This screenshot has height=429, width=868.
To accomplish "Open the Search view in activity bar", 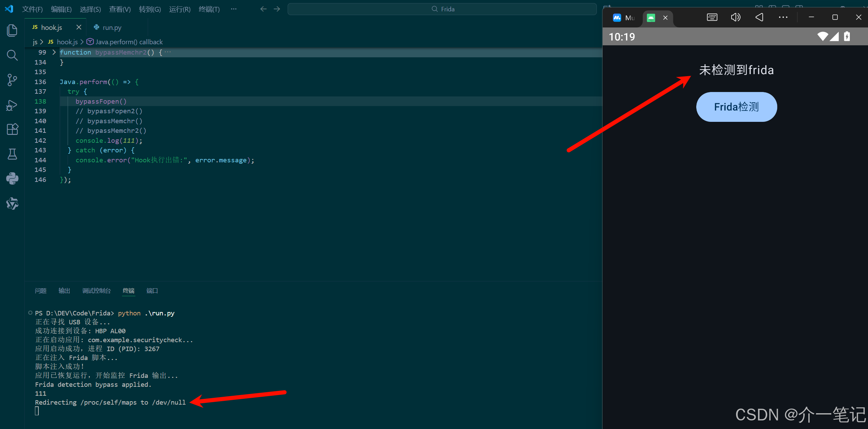I will (x=12, y=55).
